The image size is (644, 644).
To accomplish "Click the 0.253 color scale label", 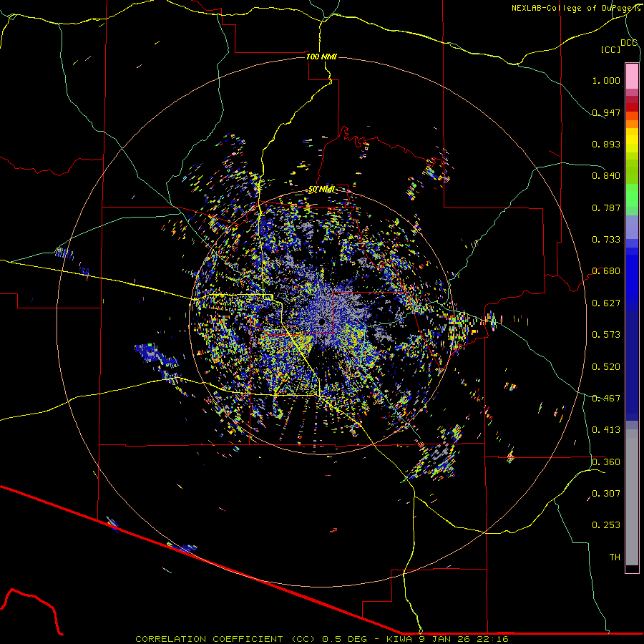I will point(606,525).
